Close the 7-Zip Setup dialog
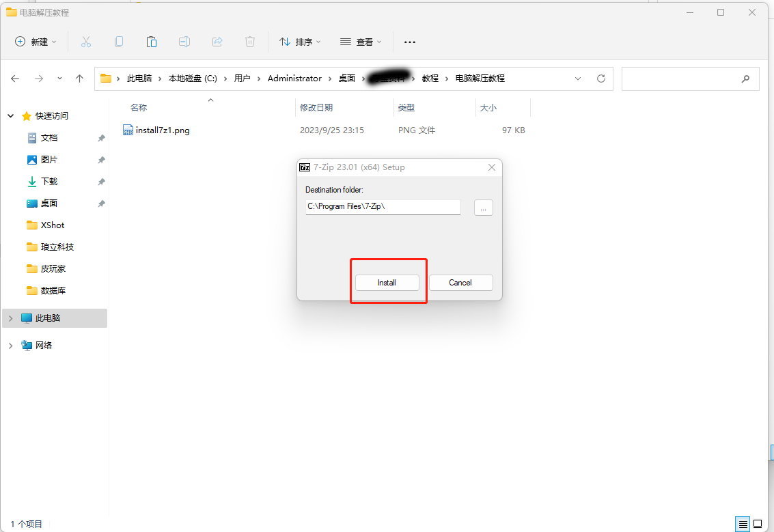This screenshot has width=774, height=532. click(x=492, y=167)
